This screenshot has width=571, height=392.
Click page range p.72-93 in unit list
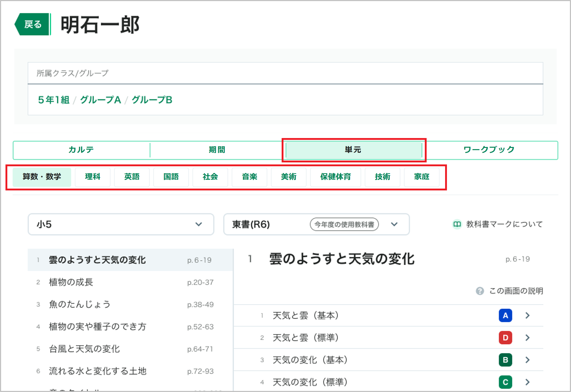pos(200,371)
